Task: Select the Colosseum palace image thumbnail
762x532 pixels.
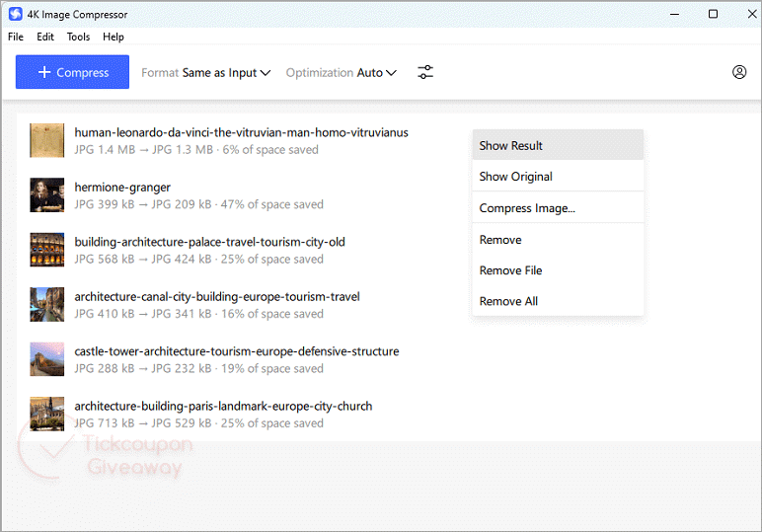Action: click(x=46, y=250)
